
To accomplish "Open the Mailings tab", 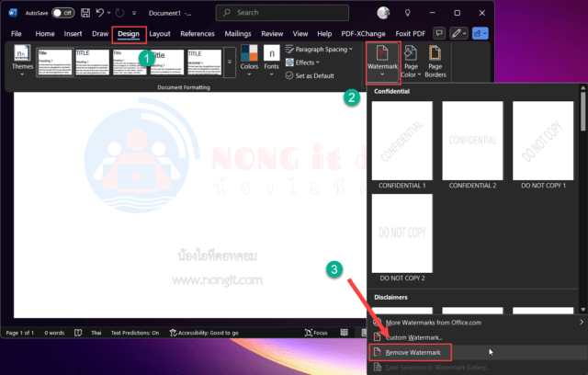I will pos(238,34).
